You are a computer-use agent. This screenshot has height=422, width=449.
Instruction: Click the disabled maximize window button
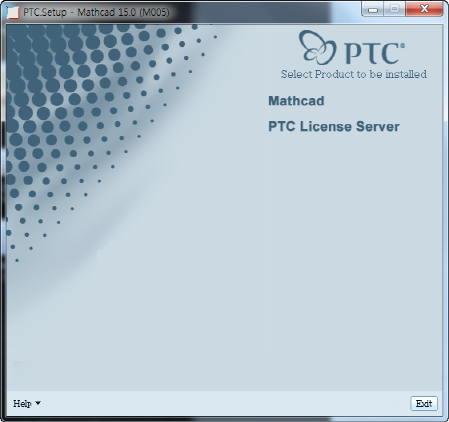coord(395,9)
